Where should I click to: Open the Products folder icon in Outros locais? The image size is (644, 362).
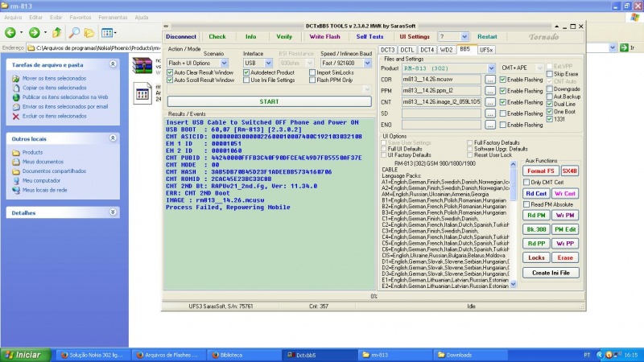coord(16,152)
